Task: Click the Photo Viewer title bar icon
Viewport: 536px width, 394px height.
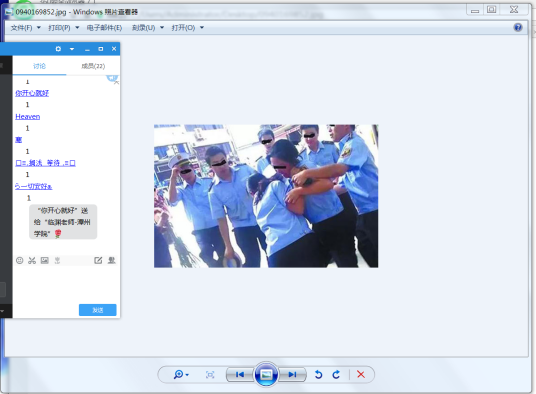Action: pos(9,12)
